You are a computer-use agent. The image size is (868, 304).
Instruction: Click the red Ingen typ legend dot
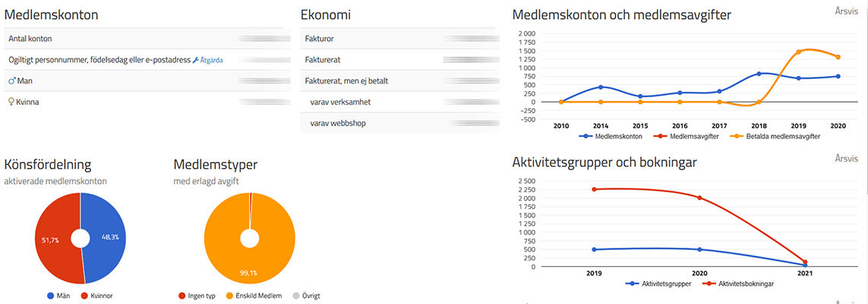click(181, 296)
